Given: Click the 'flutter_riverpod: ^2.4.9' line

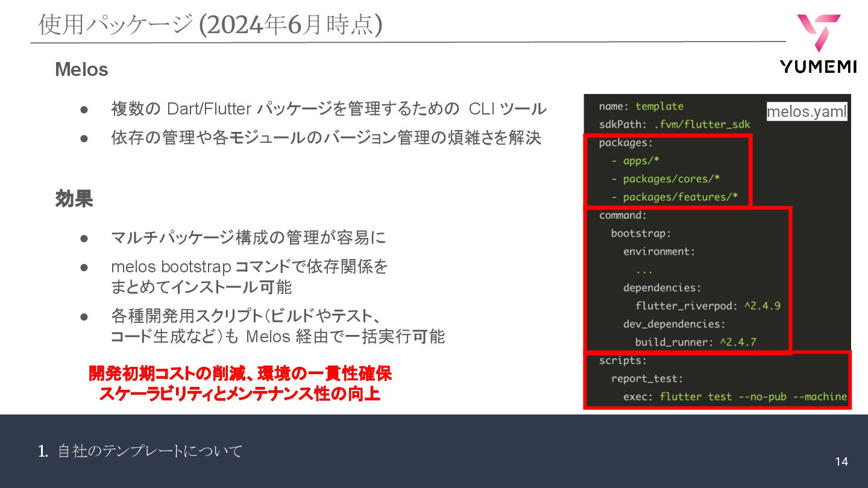Looking at the screenshot, I should pos(708,305).
